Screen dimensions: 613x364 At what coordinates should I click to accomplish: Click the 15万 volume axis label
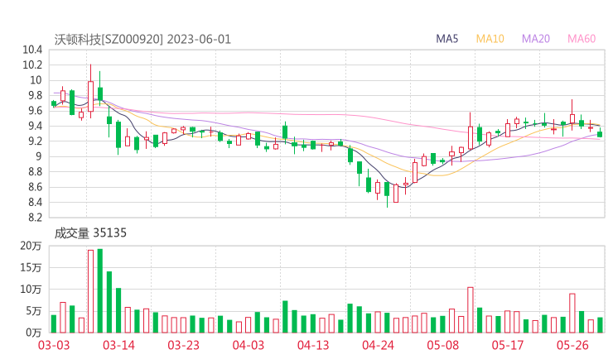coord(31,267)
